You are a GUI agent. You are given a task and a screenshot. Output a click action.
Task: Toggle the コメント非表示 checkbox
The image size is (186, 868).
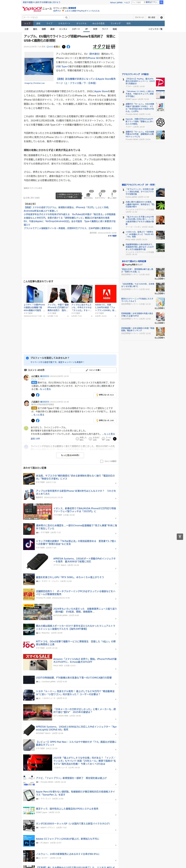tap(102, 461)
